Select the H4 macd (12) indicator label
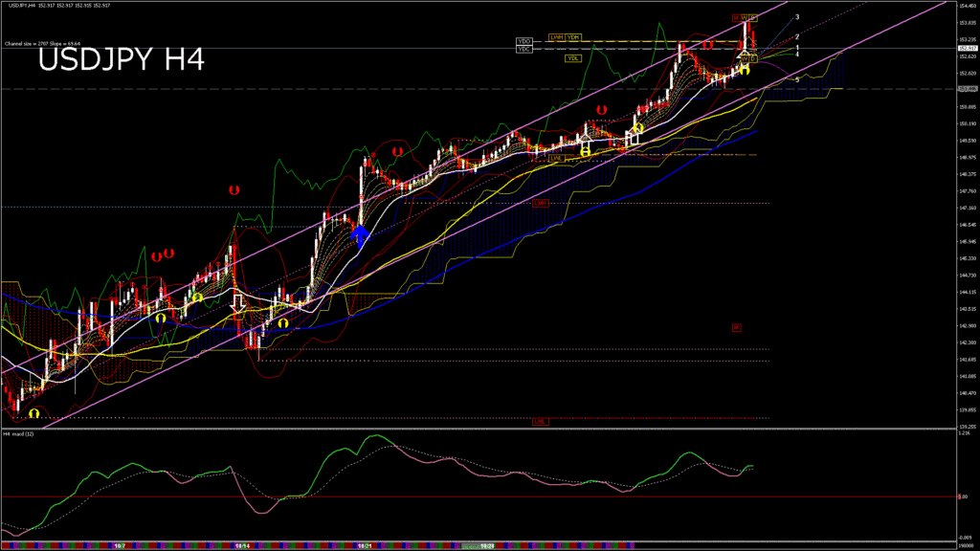Screen dimensions: 980x551 (x=18, y=433)
